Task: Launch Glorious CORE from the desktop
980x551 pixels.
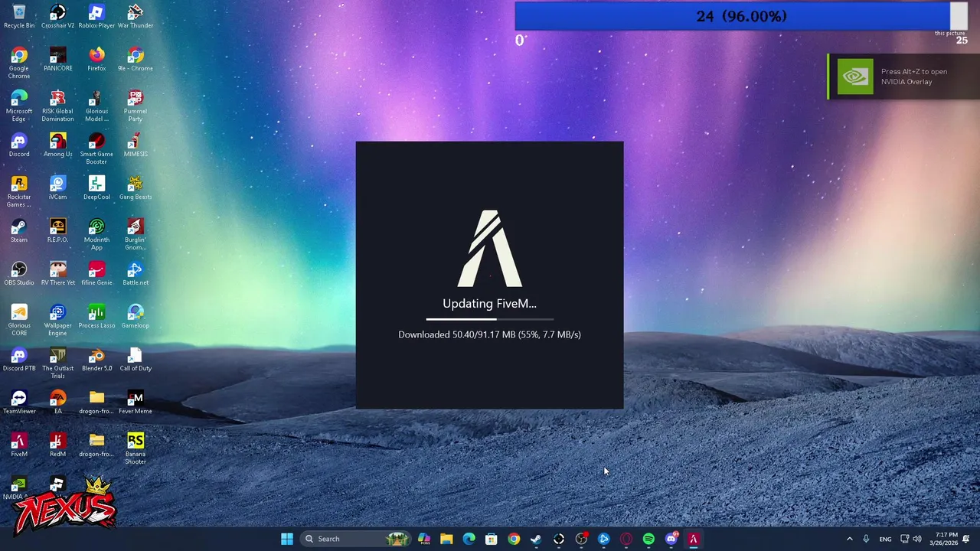Action: click(x=19, y=320)
